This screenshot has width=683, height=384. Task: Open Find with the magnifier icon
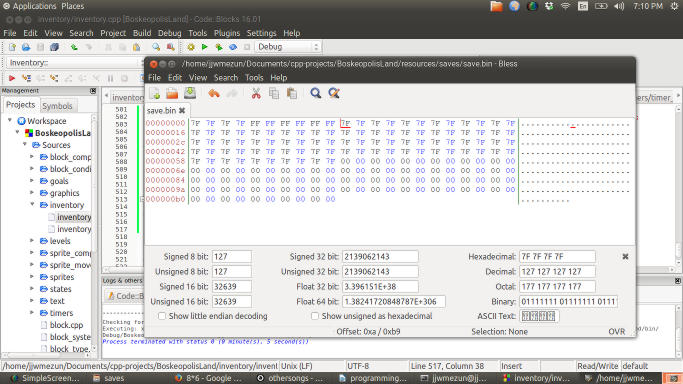[x=316, y=93]
